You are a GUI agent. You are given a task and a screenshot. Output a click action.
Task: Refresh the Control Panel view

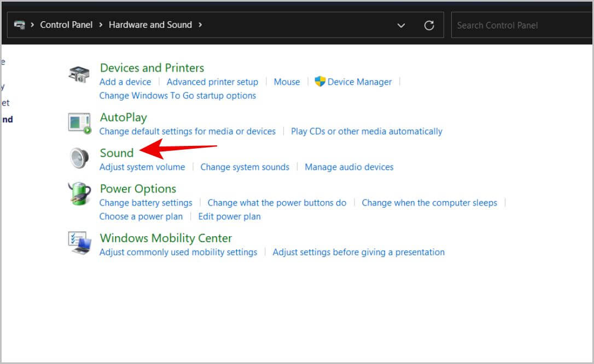pyautogui.click(x=429, y=25)
